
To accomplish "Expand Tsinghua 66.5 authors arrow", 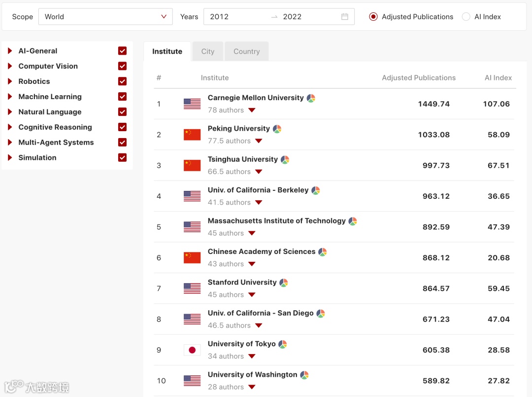I will [x=259, y=172].
